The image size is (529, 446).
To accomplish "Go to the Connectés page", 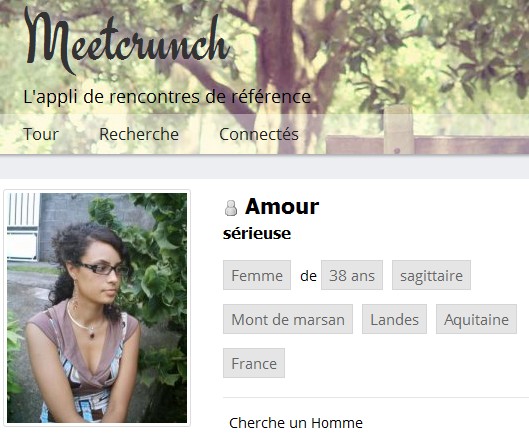I will tap(259, 134).
